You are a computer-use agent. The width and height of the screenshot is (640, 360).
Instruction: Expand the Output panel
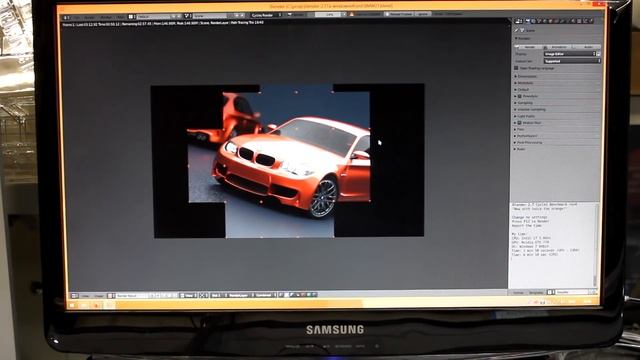pyautogui.click(x=523, y=89)
